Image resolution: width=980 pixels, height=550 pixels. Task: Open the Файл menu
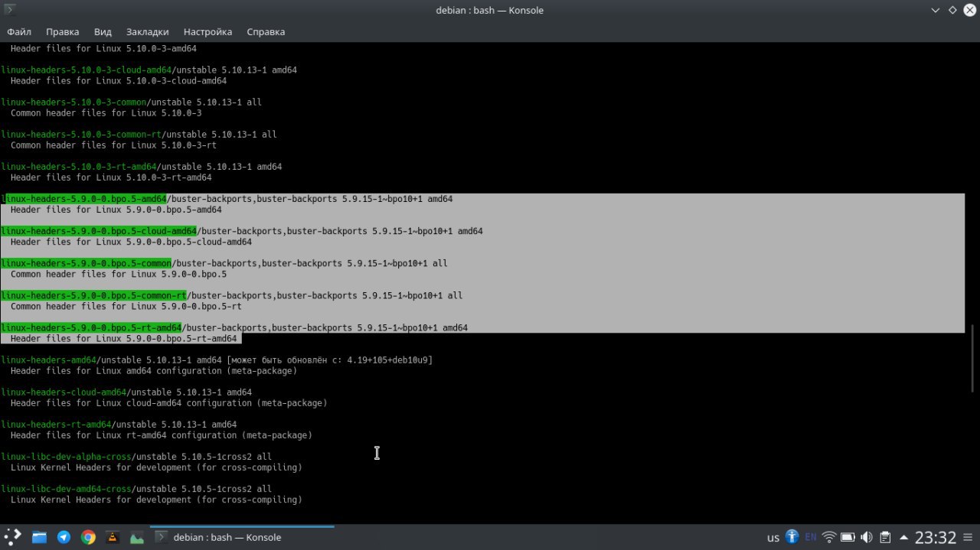point(19,31)
